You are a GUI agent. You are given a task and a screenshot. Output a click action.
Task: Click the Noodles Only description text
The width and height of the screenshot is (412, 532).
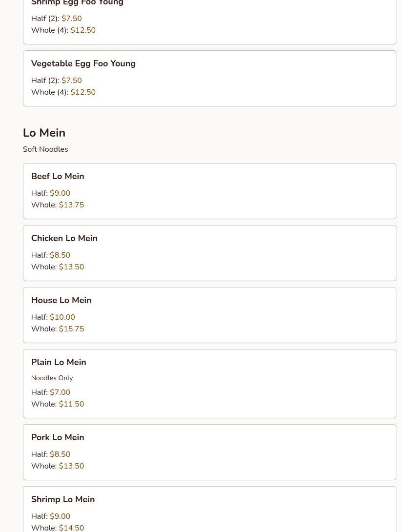tap(52, 378)
